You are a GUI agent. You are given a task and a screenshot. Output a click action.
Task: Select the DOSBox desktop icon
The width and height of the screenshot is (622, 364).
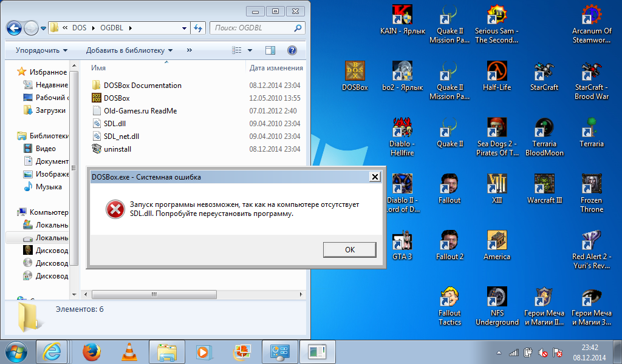coord(355,76)
